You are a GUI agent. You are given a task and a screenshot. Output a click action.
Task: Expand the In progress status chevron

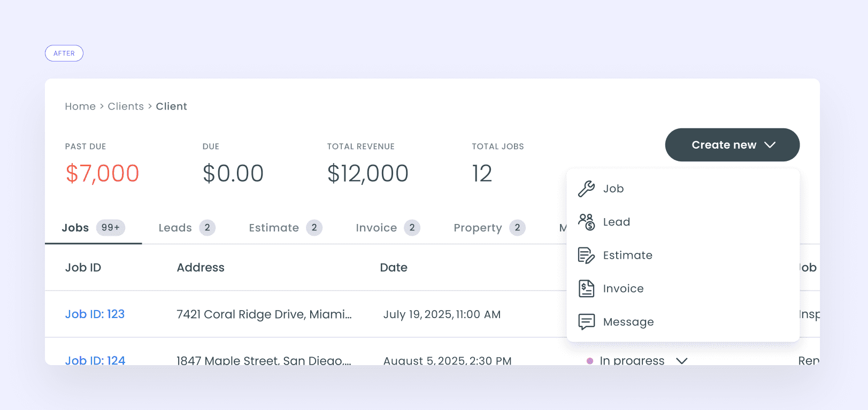pyautogui.click(x=681, y=361)
